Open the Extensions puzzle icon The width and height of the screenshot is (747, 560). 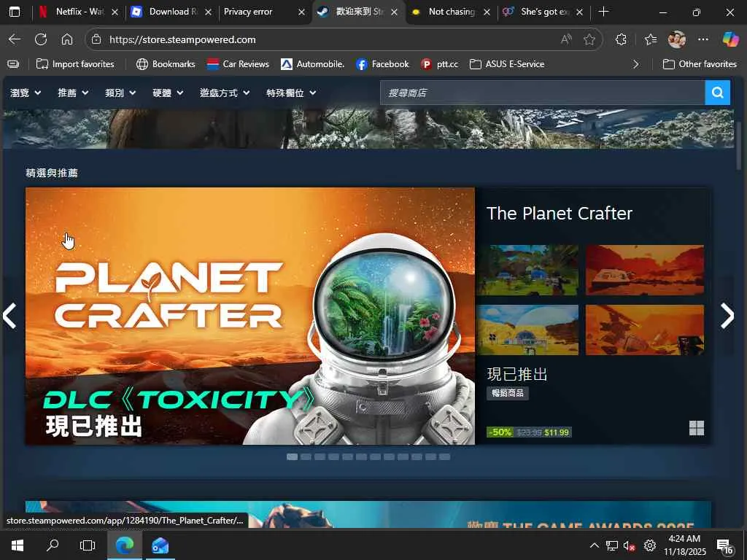click(x=621, y=39)
